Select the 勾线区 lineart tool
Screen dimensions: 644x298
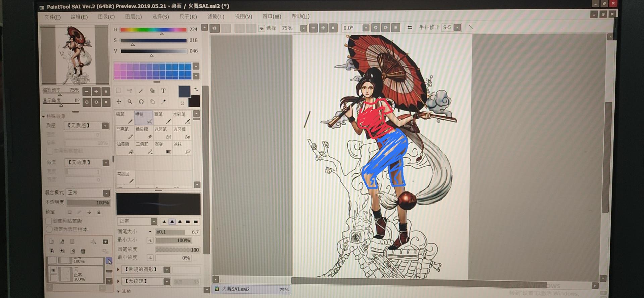point(125,177)
